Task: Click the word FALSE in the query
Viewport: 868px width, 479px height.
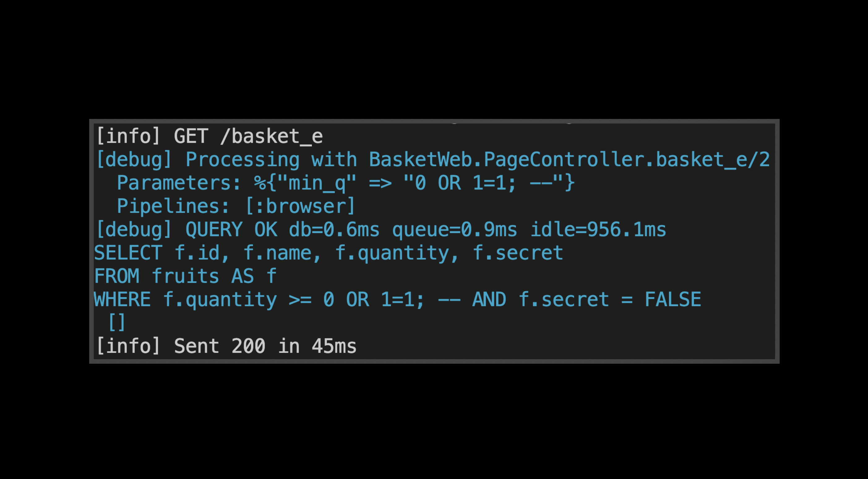Action: click(673, 299)
